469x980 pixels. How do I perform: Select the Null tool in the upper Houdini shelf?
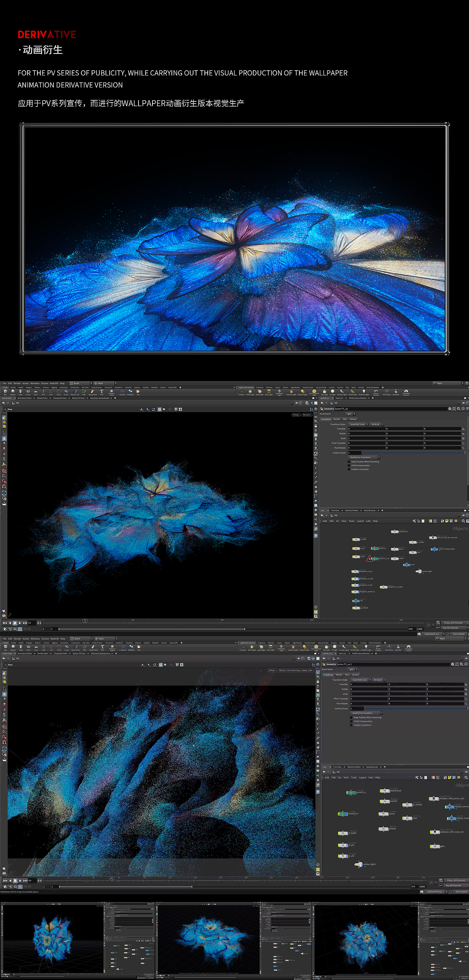click(43, 392)
